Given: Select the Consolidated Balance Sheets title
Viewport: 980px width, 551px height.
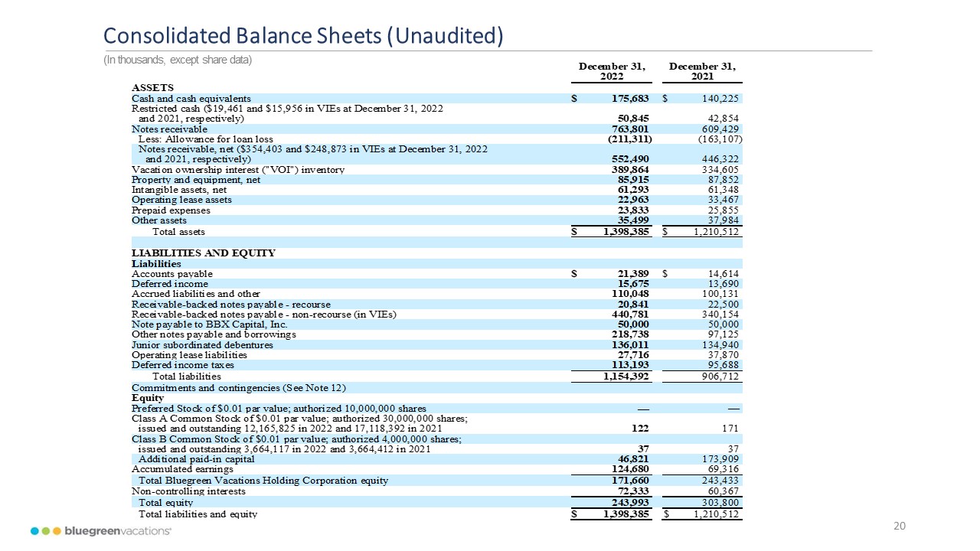Looking at the screenshot, I should tap(303, 36).
